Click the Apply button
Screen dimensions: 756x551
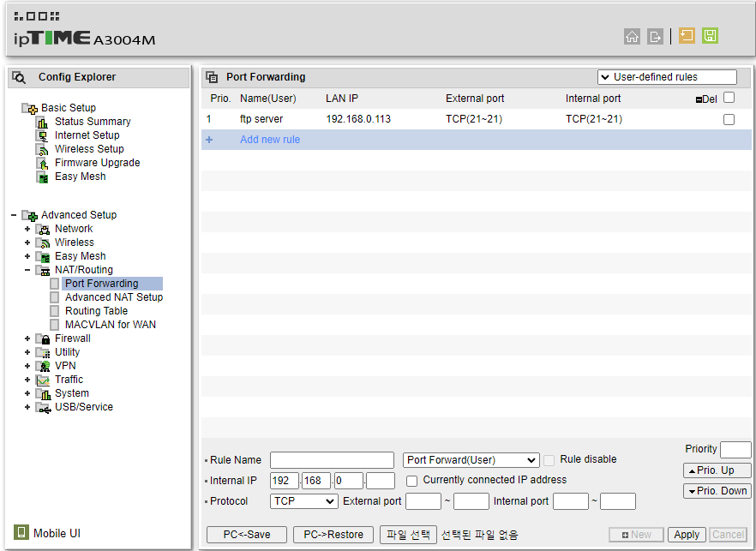tap(687, 534)
